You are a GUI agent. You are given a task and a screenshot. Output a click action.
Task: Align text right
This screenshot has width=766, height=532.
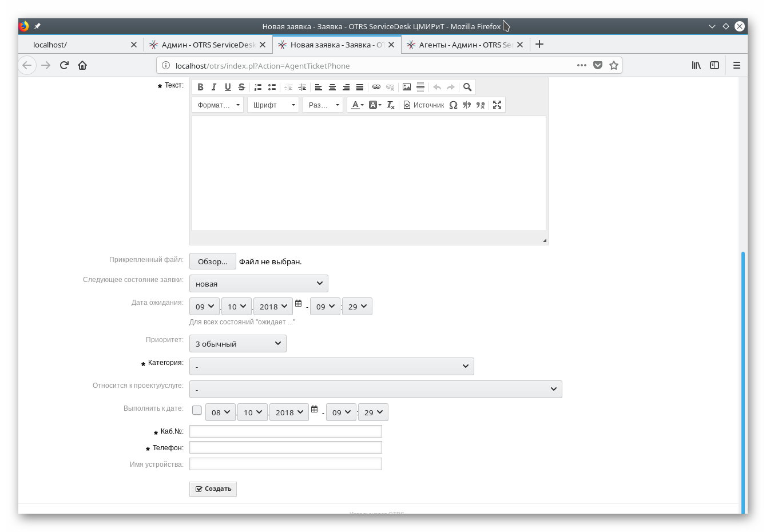point(346,87)
